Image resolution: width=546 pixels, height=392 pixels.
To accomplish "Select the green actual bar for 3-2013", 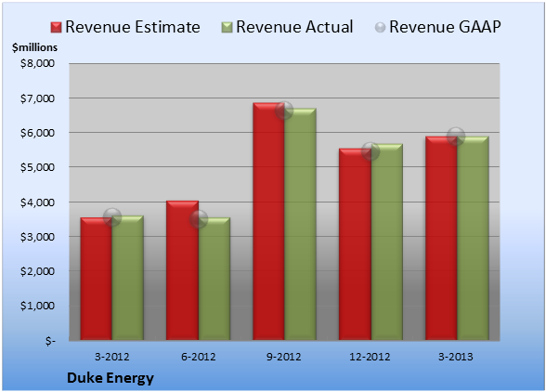I will [x=473, y=238].
